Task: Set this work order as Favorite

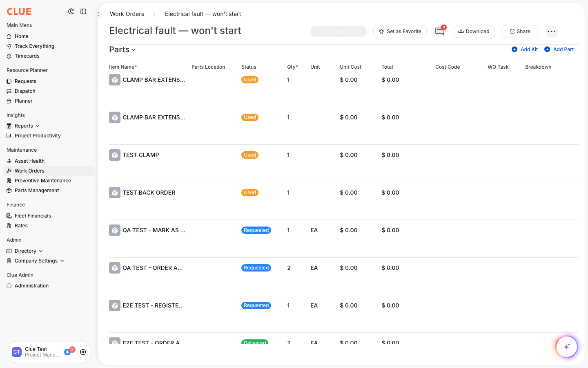Action: point(400,31)
